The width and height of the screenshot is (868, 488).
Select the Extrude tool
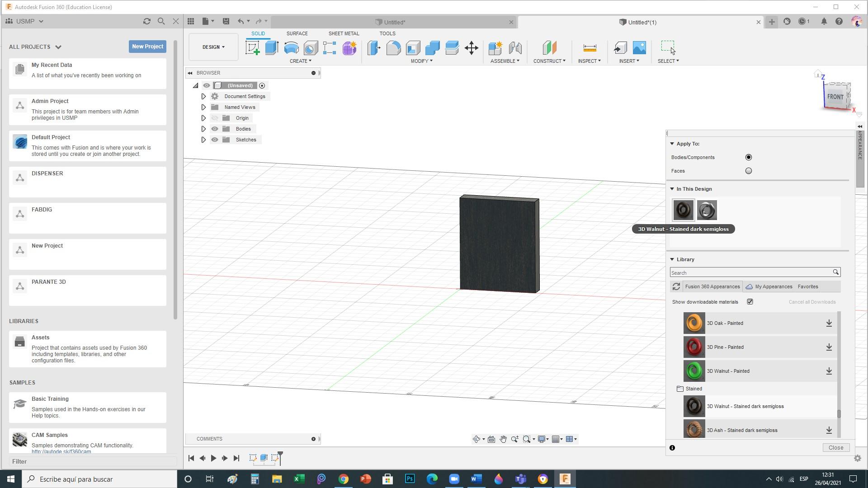272,48
